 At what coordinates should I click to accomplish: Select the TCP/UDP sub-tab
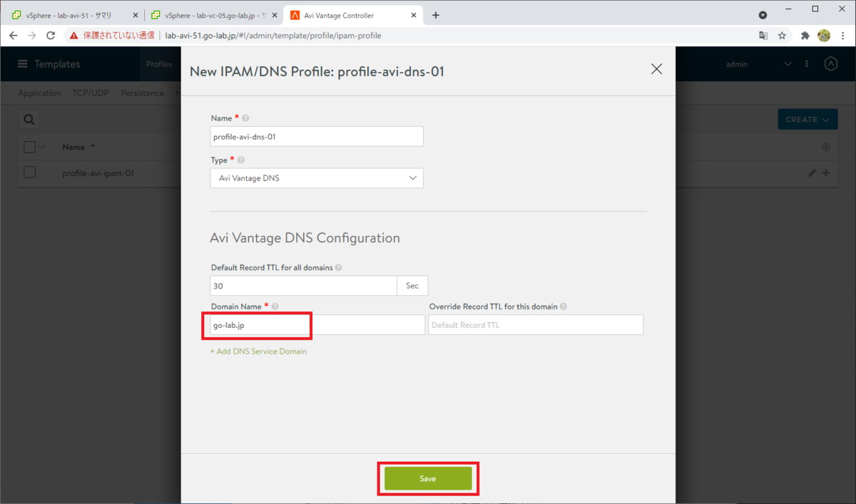click(91, 93)
